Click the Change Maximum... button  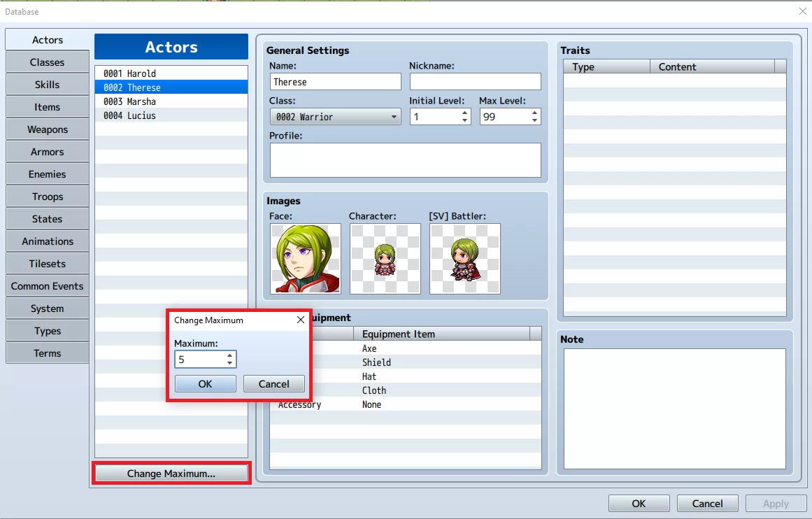point(171,474)
